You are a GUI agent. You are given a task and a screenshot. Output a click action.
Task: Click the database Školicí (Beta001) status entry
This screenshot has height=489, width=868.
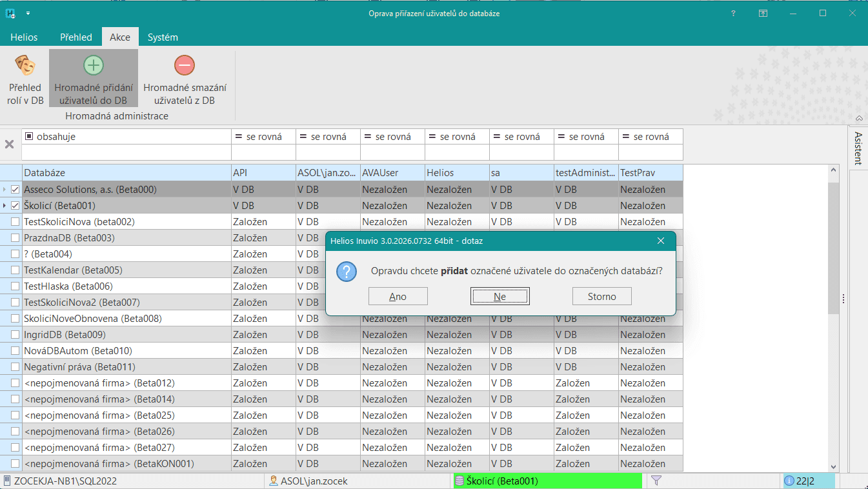548,481
